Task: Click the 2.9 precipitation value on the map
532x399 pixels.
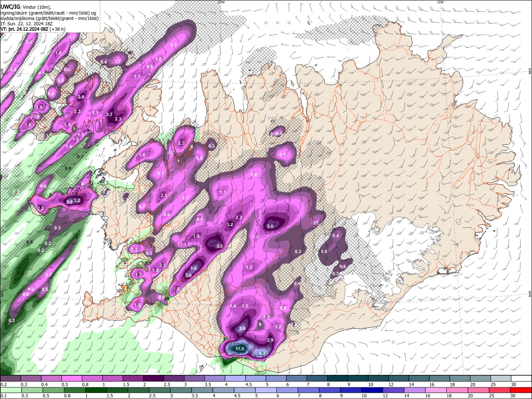Action: click(270, 340)
